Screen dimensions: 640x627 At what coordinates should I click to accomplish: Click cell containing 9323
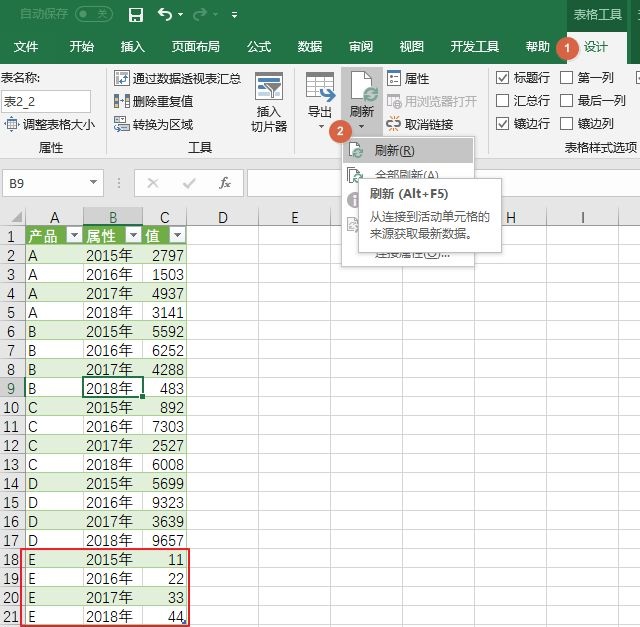[x=164, y=502]
